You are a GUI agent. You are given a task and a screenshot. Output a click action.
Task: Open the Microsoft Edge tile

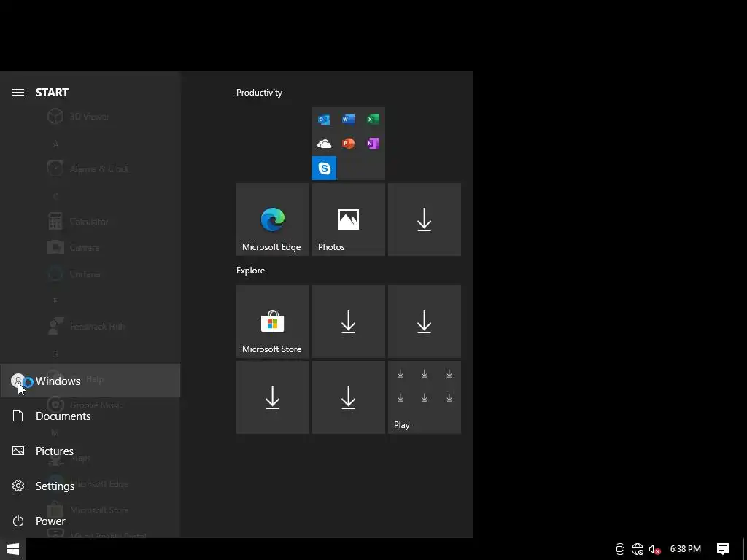[273, 219]
